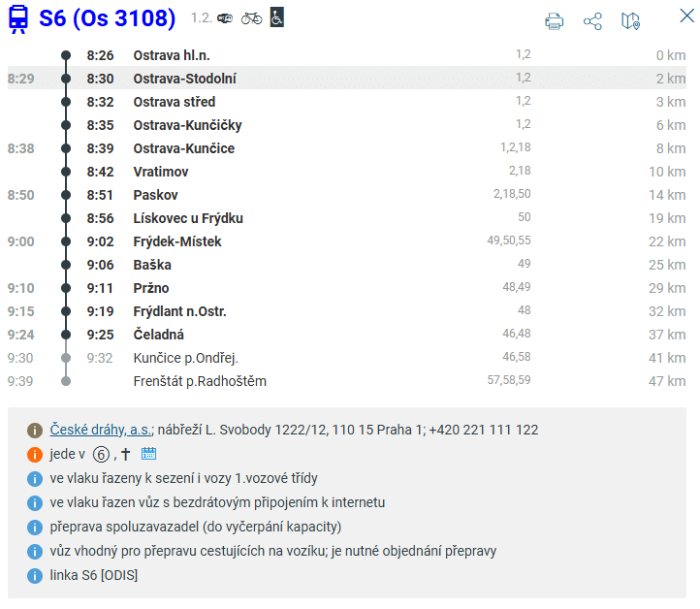Click the brown carrier info icon

tap(35, 430)
